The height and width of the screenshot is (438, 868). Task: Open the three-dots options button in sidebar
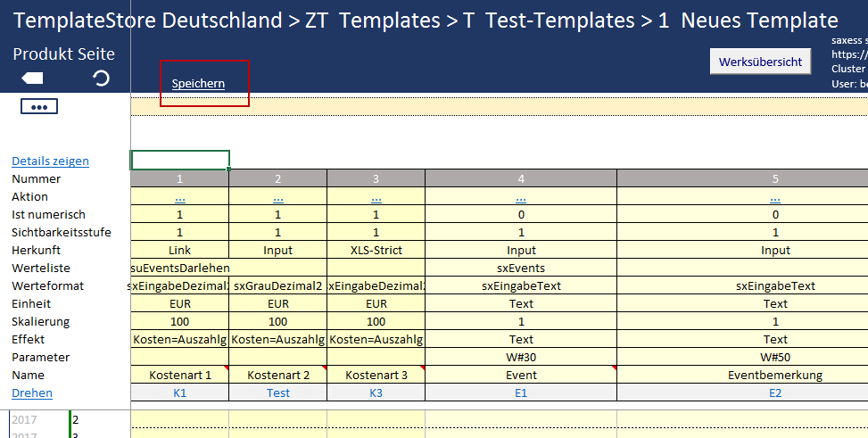coord(38,107)
